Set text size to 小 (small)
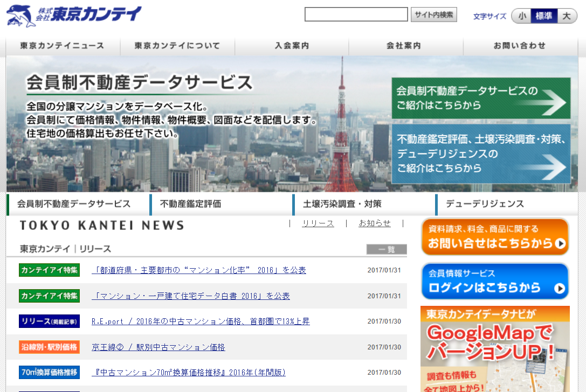 (521, 16)
